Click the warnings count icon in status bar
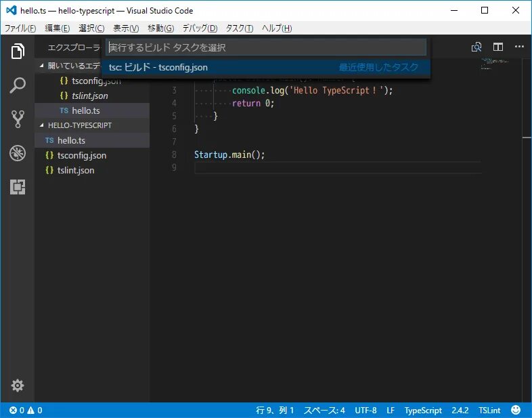This screenshot has width=532, height=418. click(35, 410)
